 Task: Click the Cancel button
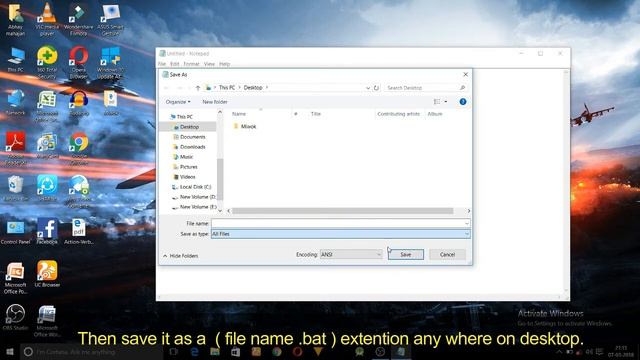447,254
